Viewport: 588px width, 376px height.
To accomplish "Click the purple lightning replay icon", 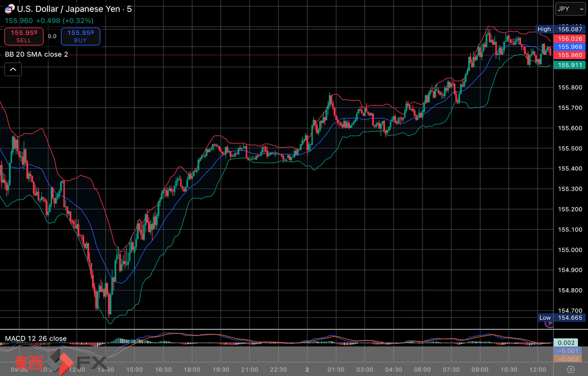I will tap(549, 323).
